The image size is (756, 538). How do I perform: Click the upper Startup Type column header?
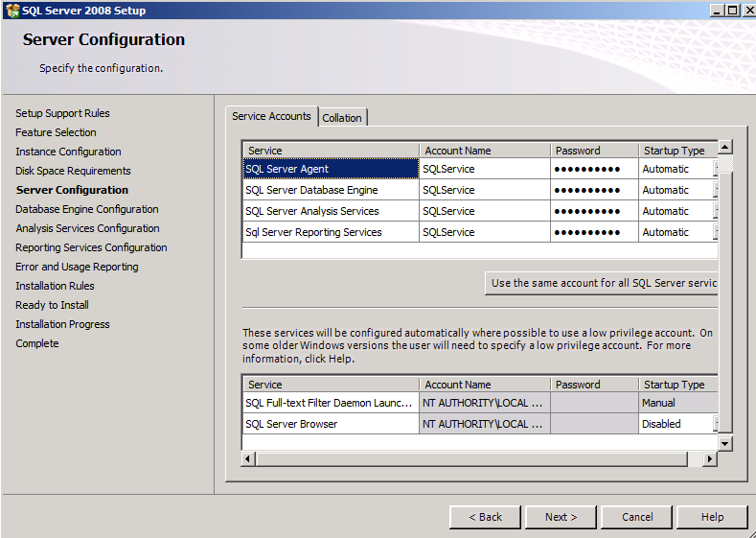tap(678, 151)
